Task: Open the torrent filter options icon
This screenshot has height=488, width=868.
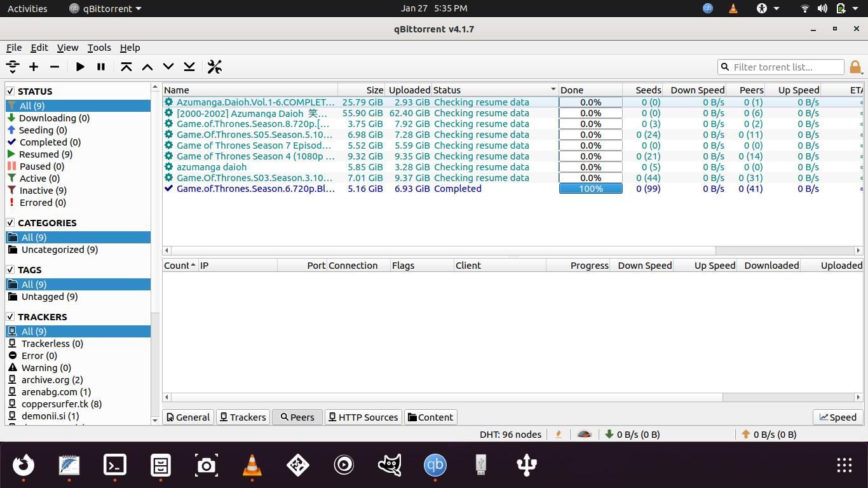Action: coord(13,67)
